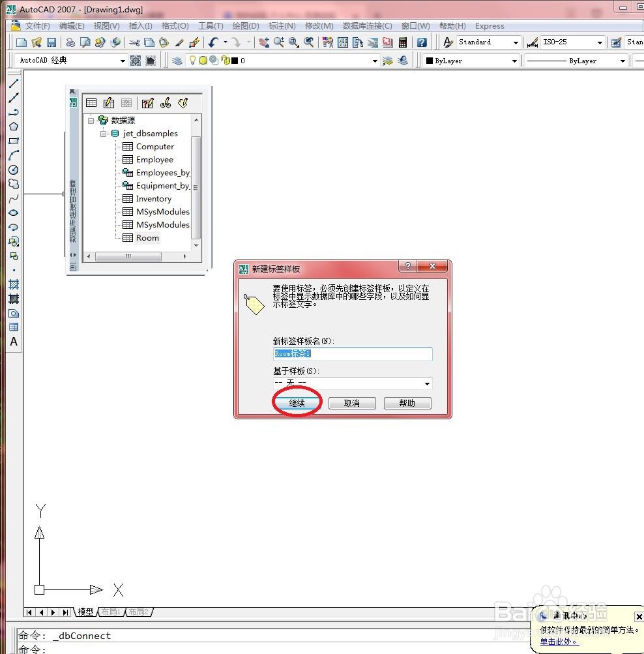Viewport: 644px width, 654px height.
Task: Toggle layer lock padlock icon
Action: [x=226, y=61]
